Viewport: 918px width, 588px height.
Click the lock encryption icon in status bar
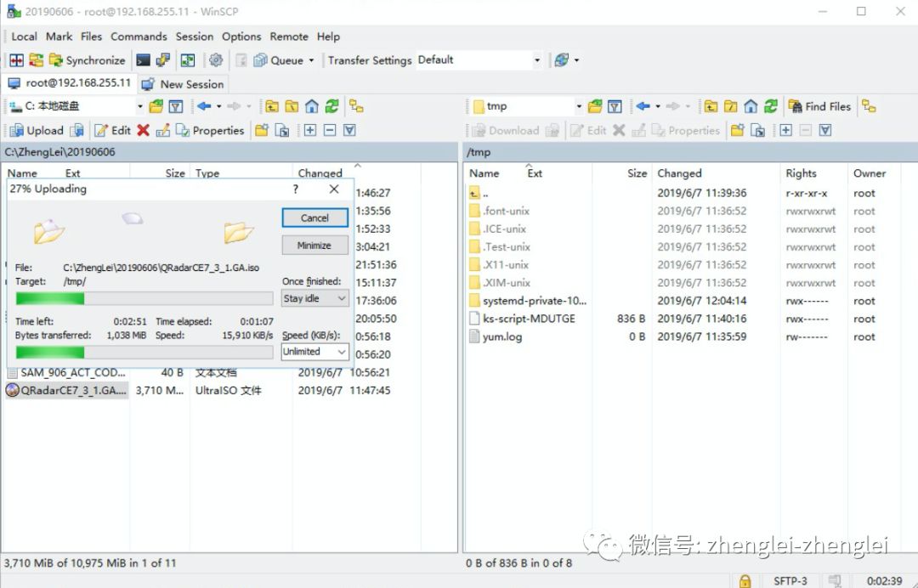point(745,581)
